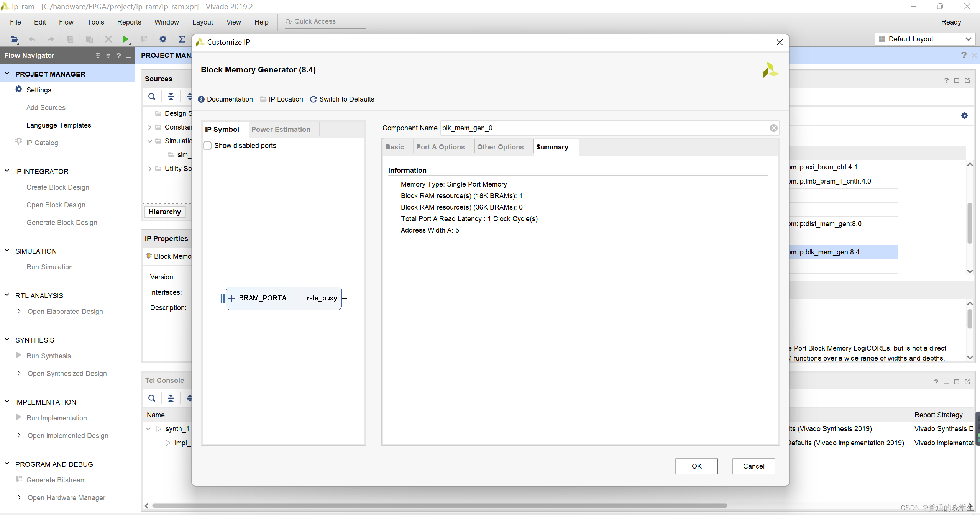Click search icon in Sources panel

152,97
